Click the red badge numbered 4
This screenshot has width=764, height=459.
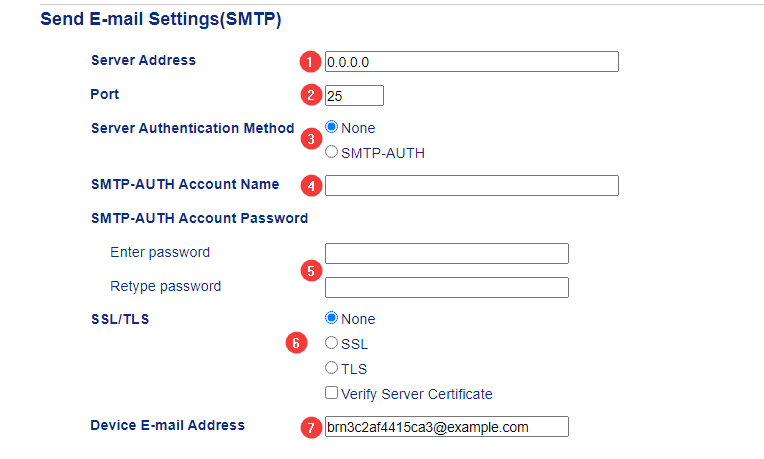click(x=310, y=185)
